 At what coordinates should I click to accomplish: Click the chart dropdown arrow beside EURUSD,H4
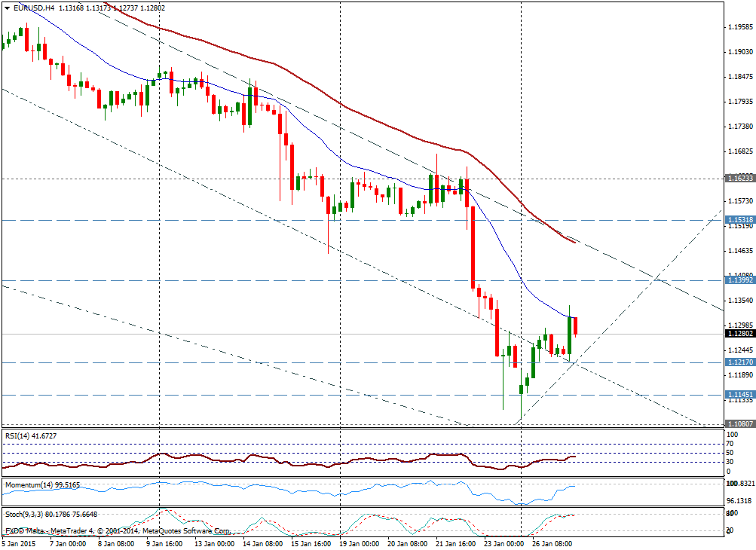click(x=5, y=8)
